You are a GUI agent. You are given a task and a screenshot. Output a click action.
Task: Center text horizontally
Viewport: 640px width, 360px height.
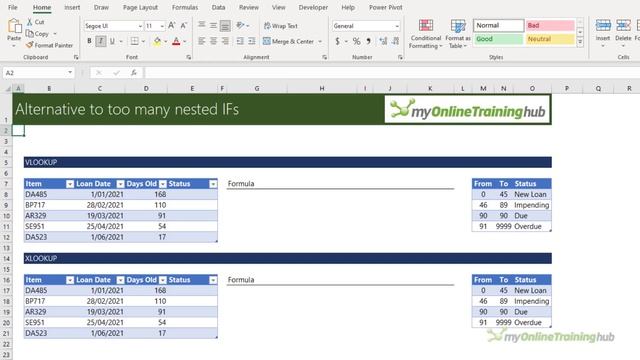click(x=213, y=41)
